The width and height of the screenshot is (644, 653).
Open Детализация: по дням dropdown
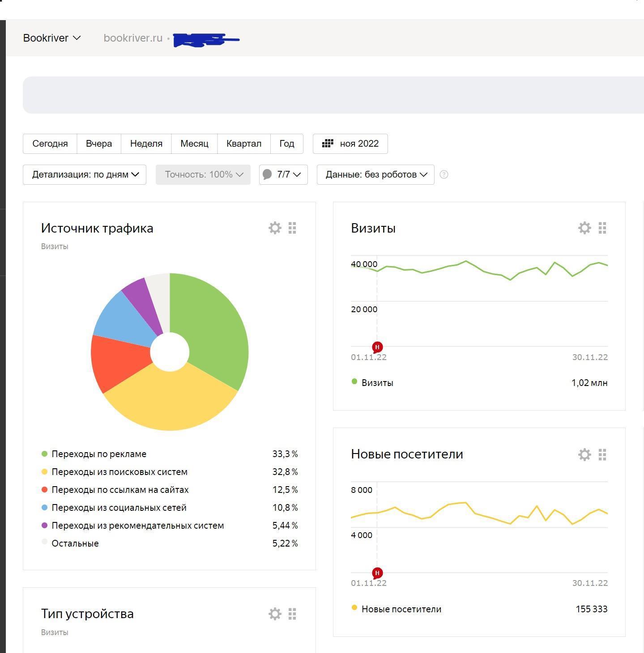[85, 175]
